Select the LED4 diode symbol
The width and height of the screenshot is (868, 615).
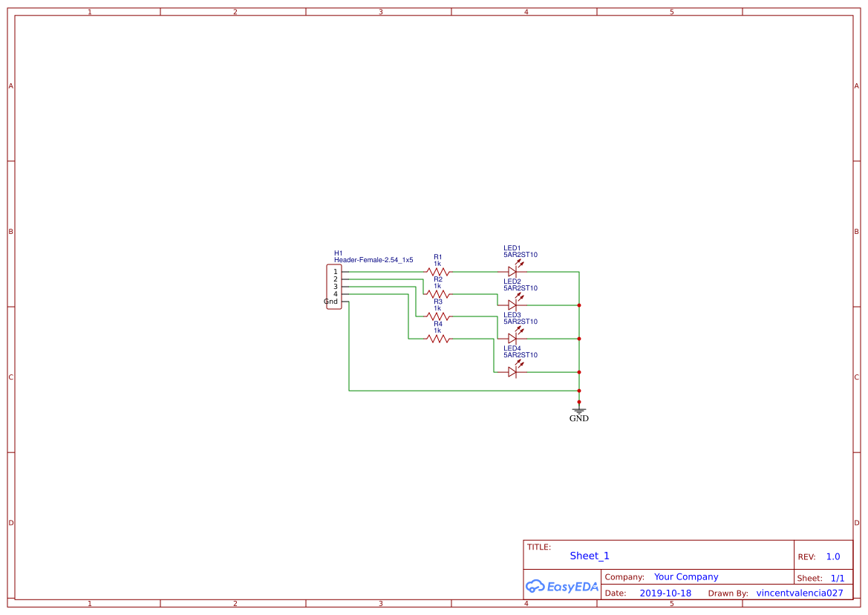pyautogui.click(x=513, y=370)
